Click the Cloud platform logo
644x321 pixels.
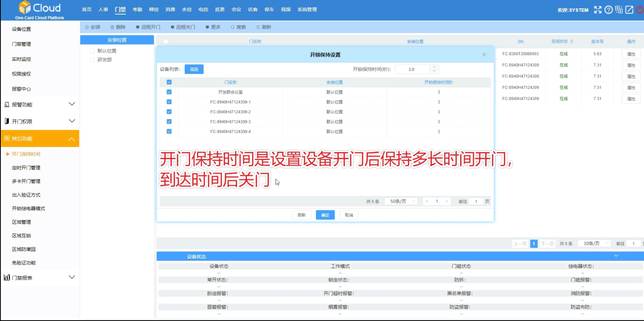pyautogui.click(x=40, y=10)
